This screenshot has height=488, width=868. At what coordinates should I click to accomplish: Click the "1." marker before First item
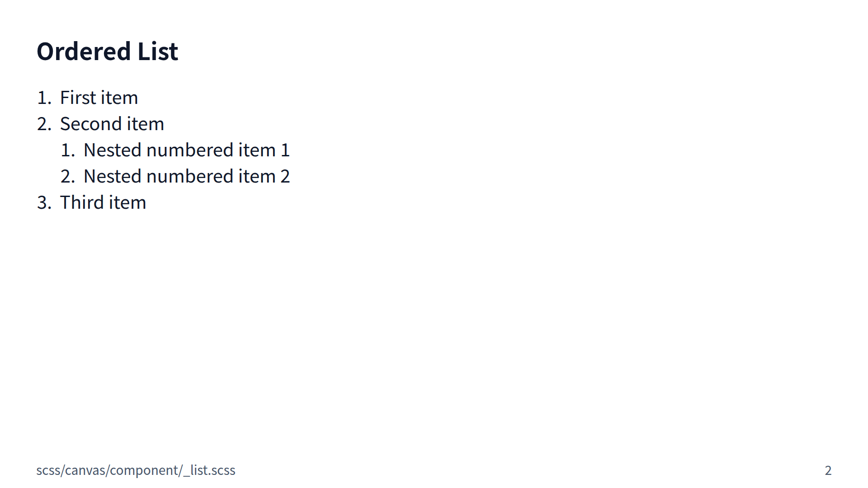click(x=44, y=98)
